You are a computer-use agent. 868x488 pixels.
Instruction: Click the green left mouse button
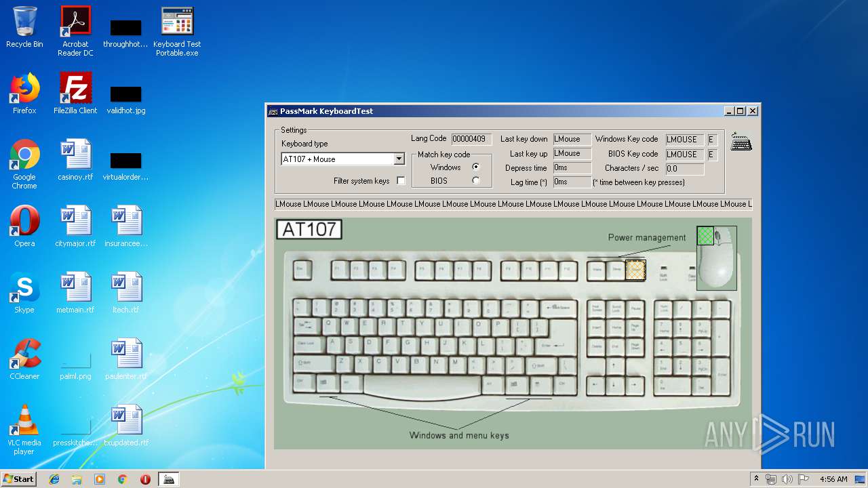[705, 236]
